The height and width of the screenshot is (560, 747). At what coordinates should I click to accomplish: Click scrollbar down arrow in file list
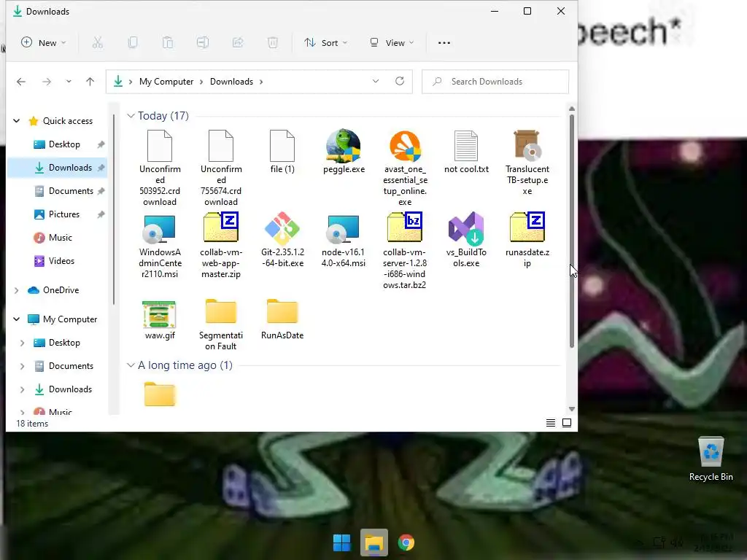coord(572,409)
